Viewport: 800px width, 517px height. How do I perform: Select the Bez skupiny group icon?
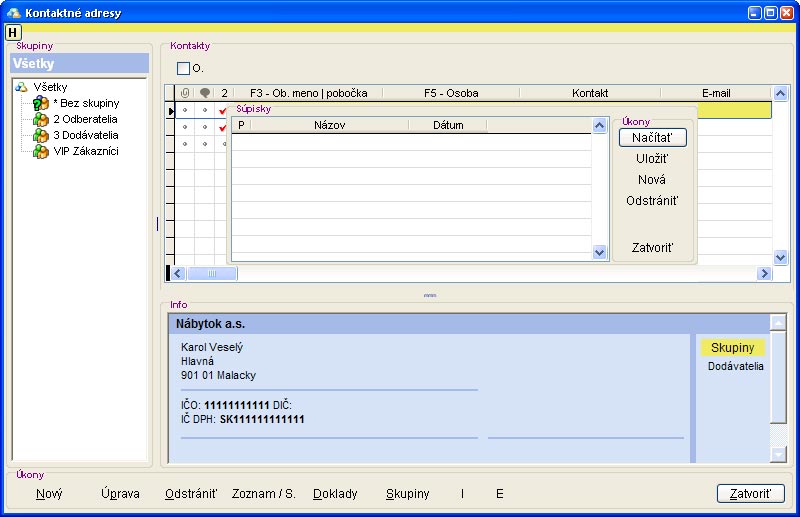(41, 104)
